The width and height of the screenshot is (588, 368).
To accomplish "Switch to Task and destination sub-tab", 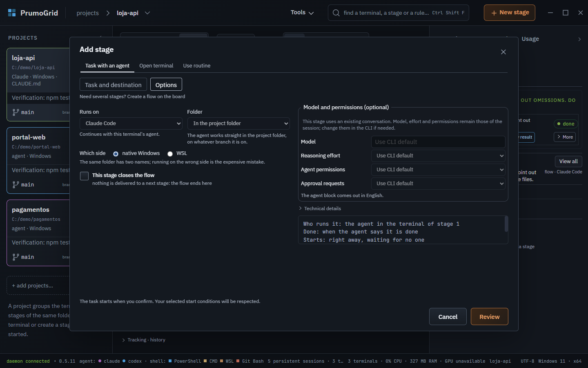I will pyautogui.click(x=113, y=85).
